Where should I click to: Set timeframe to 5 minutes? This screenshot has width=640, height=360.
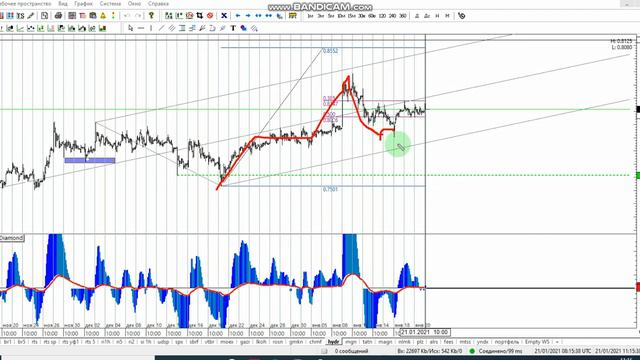(331, 16)
